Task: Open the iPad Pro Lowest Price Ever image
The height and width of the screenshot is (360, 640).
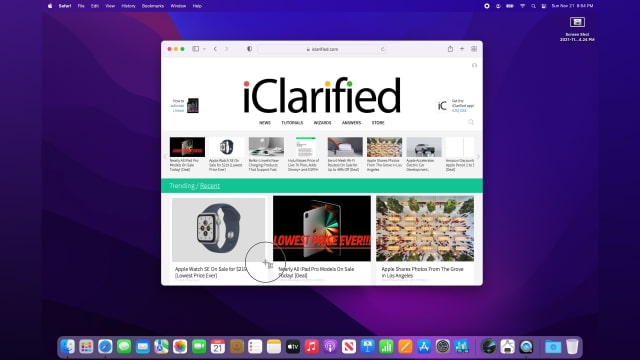Action: (x=322, y=229)
